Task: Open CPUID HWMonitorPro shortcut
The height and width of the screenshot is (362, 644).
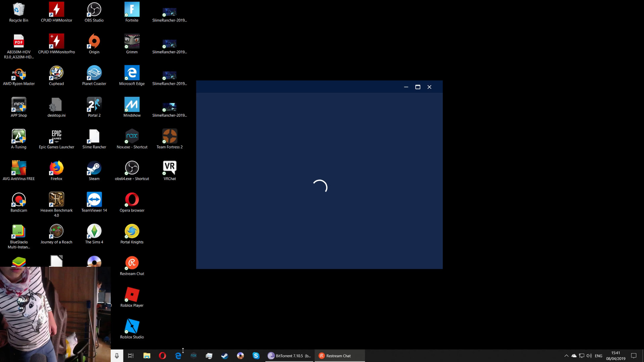Action: tap(56, 44)
